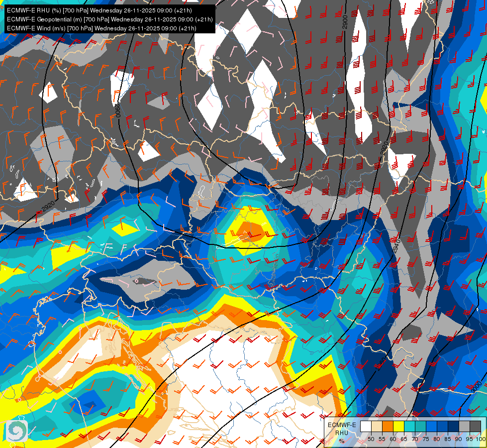Select the beige 50-55 legend swatch
487x448 pixels.
coord(377,426)
